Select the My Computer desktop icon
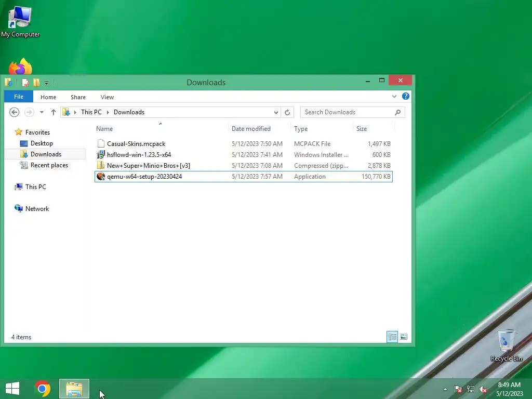532x399 pixels. tap(20, 21)
